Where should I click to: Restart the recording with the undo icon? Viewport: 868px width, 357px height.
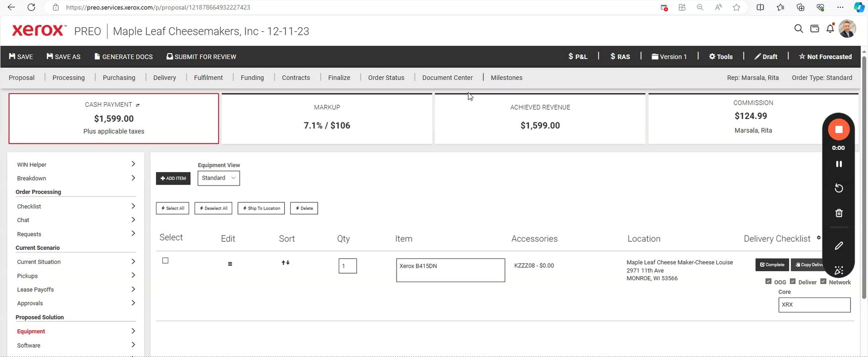(x=839, y=188)
